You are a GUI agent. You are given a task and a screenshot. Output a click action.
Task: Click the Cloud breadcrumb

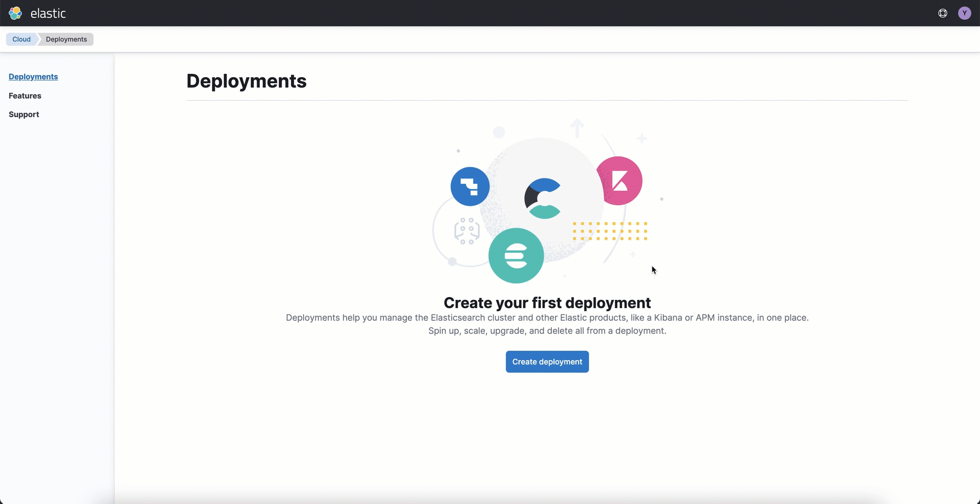(21, 39)
